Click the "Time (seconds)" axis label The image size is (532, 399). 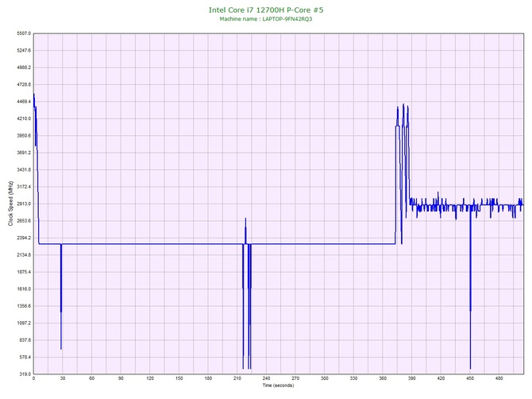coord(278,385)
